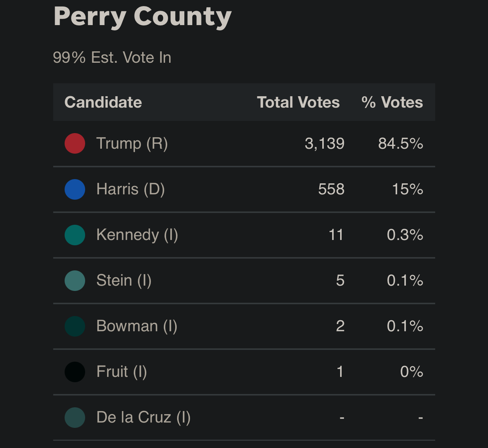The width and height of the screenshot is (488, 448).
Task: Click Trump's 3,139 total votes value
Action: point(325,144)
